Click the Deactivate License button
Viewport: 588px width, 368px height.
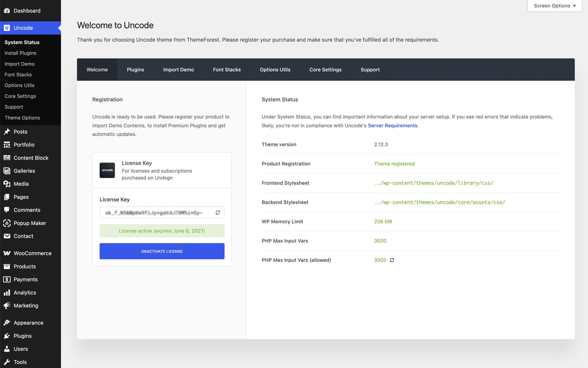(162, 251)
